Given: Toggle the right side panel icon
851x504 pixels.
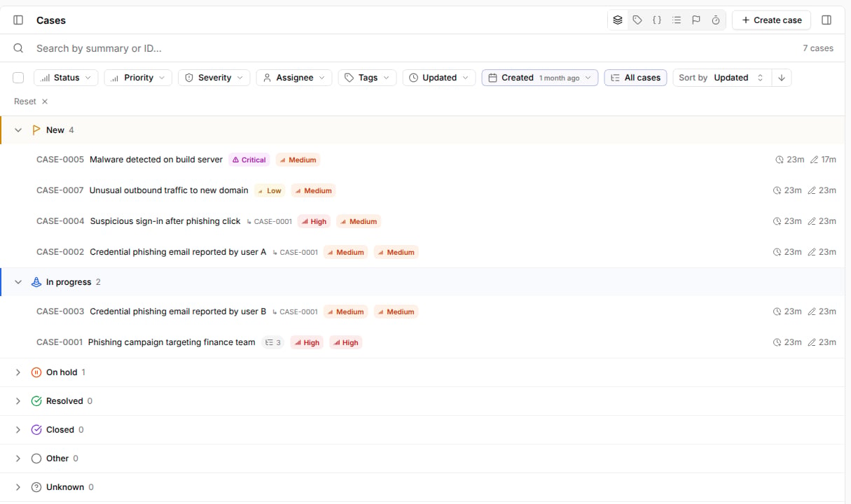Looking at the screenshot, I should pos(826,20).
